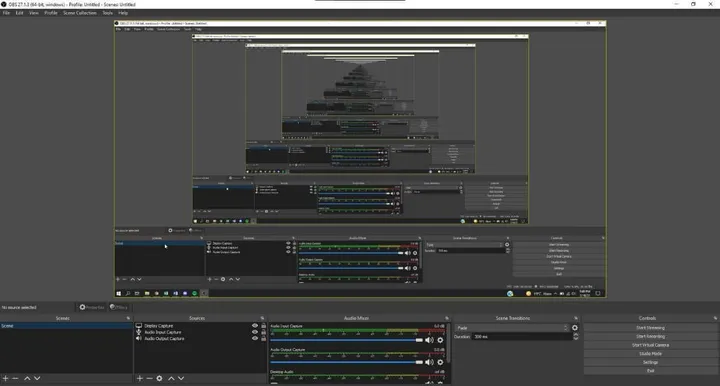Click the microphone icon beside Audio Input Capture

click(139, 332)
